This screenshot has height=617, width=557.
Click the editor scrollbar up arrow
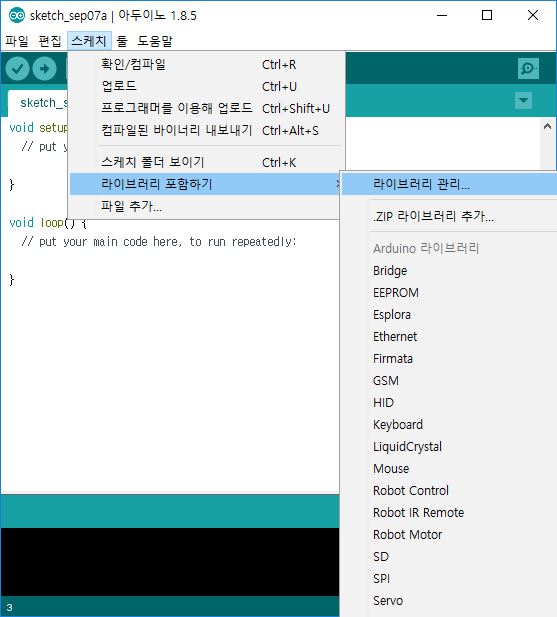coord(547,127)
